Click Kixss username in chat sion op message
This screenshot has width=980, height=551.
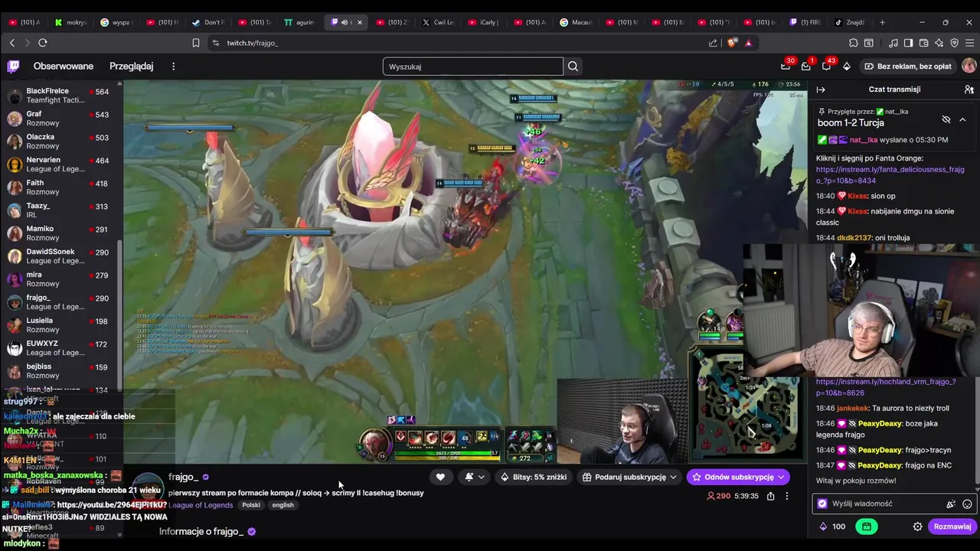(x=857, y=196)
